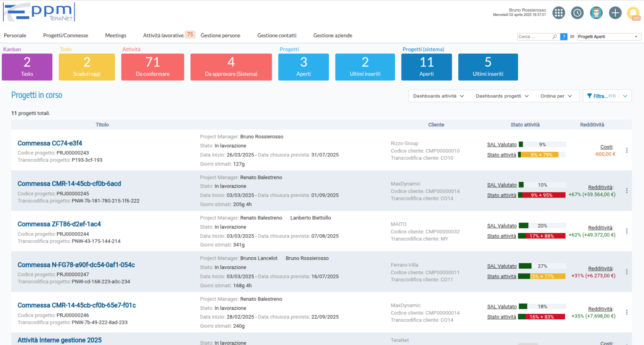Open three-dot menu for Commessa CMR-14-45cb-cf0b-65e7-f01c
Image resolution: width=644 pixels, height=345 pixels.
click(x=627, y=312)
